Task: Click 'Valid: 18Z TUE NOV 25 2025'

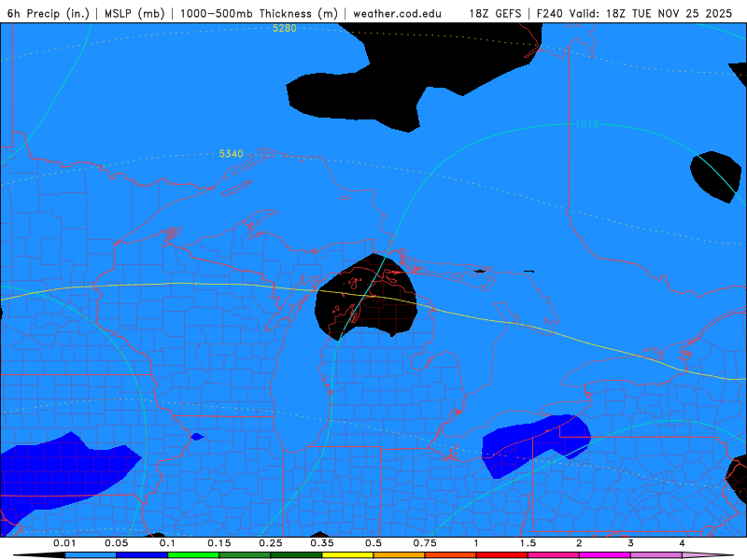Action: click(x=651, y=13)
